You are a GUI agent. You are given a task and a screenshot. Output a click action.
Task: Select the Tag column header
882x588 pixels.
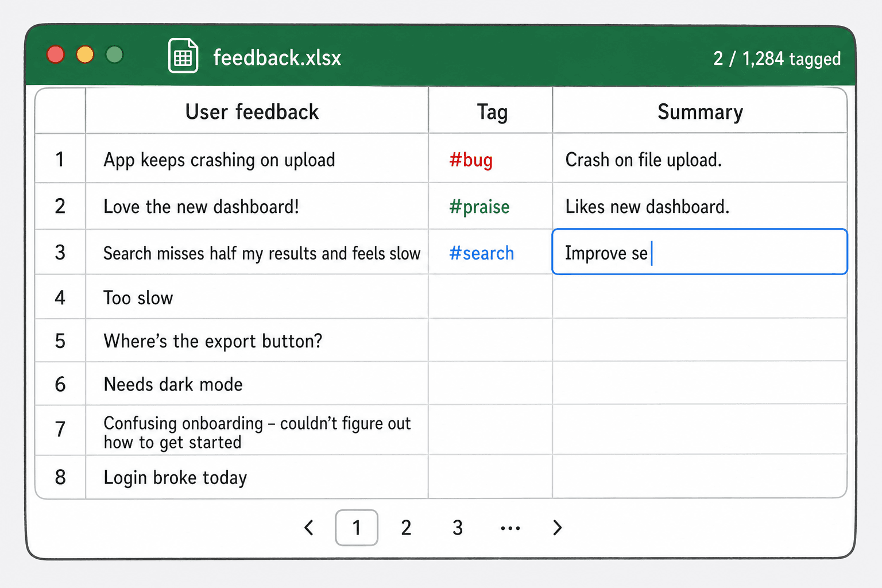[x=490, y=111]
